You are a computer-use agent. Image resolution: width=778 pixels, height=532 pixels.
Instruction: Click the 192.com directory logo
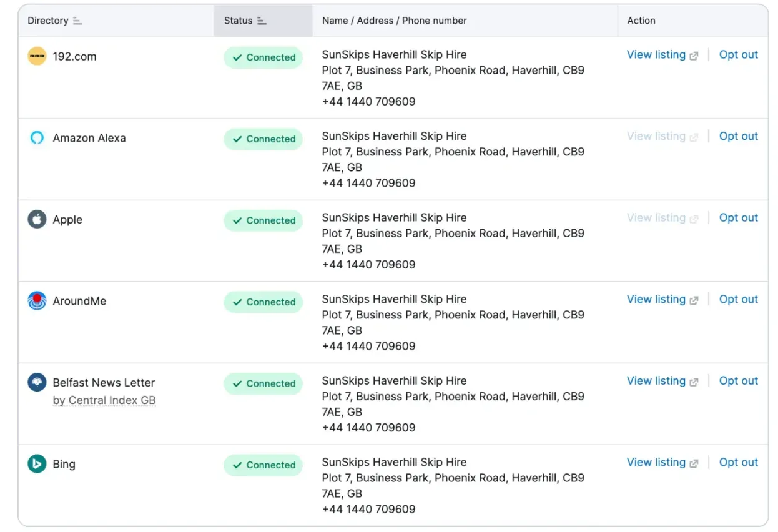[x=37, y=56]
